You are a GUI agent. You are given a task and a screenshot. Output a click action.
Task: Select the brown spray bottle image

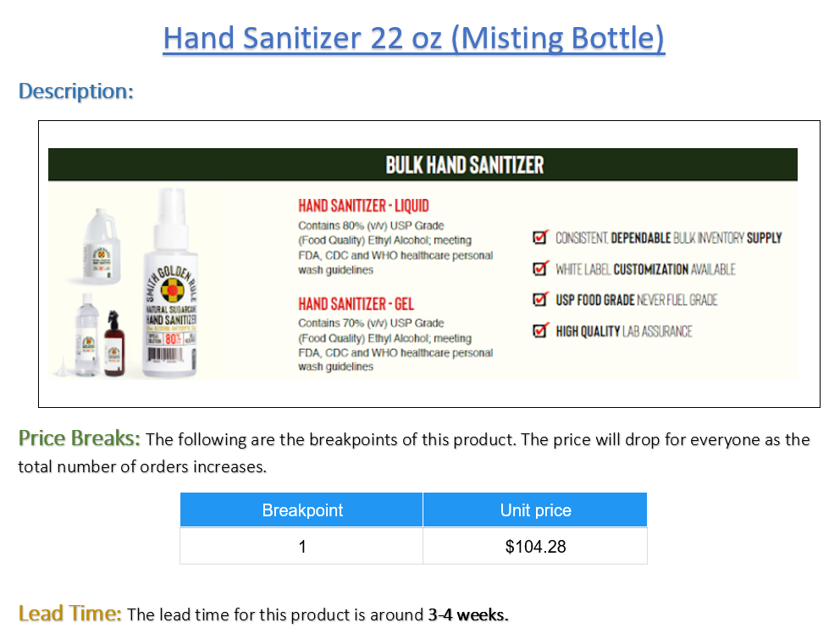point(114,343)
